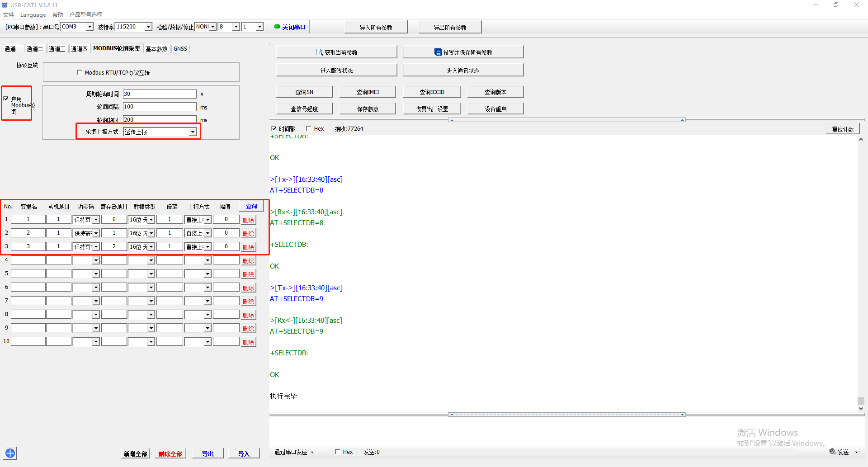The height and width of the screenshot is (467, 868).
Task: Click the 查询IMEI button
Action: point(368,92)
